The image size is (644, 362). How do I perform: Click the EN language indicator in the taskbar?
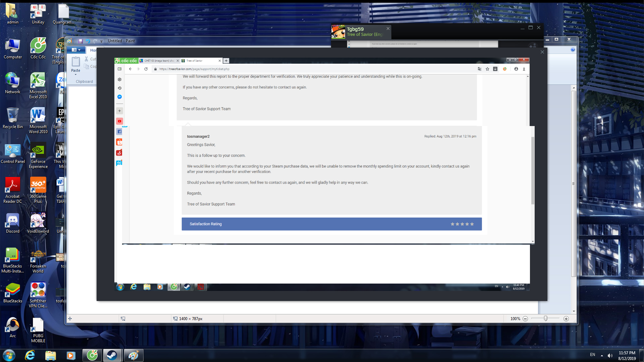[593, 355]
